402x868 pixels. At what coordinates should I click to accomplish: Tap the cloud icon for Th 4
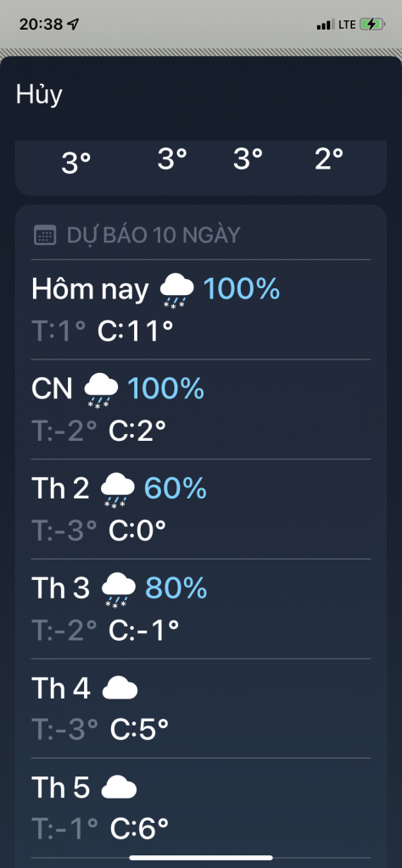click(x=120, y=688)
